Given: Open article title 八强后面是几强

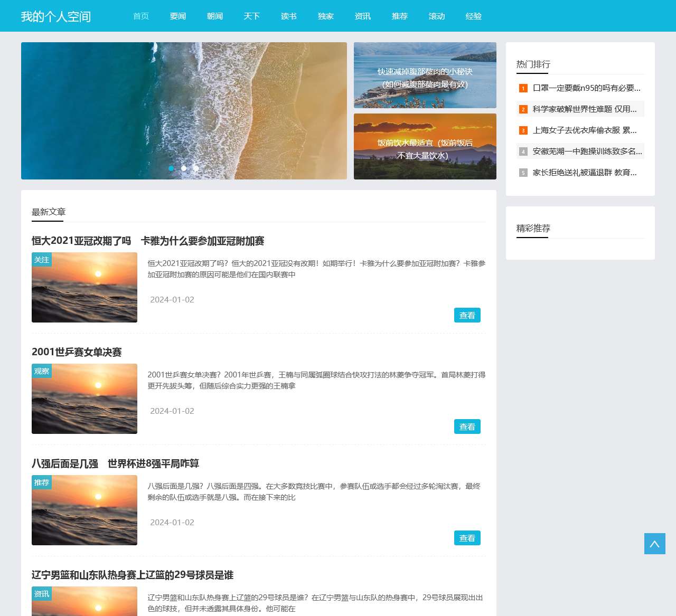Looking at the screenshot, I should 115,463.
